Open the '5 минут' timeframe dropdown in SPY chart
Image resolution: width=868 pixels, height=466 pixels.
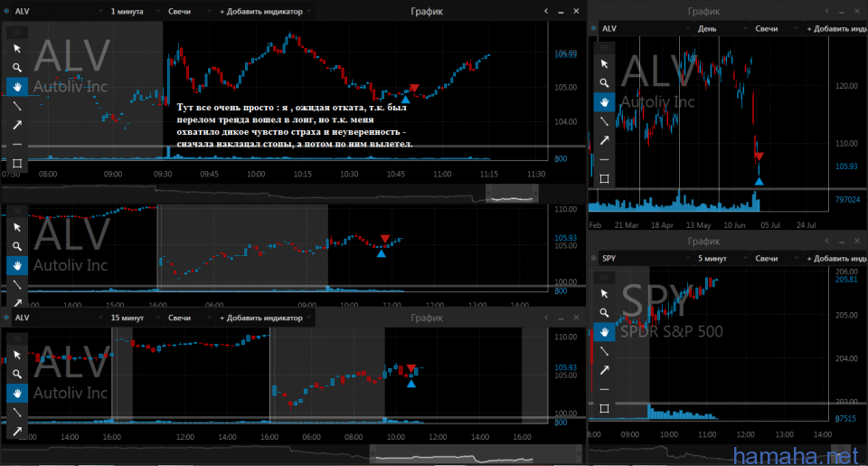[722, 258]
